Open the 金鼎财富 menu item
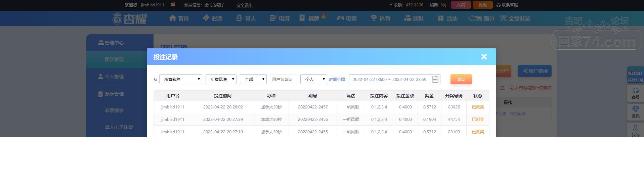The width and height of the screenshot is (644, 184). pyautogui.click(x=515, y=18)
